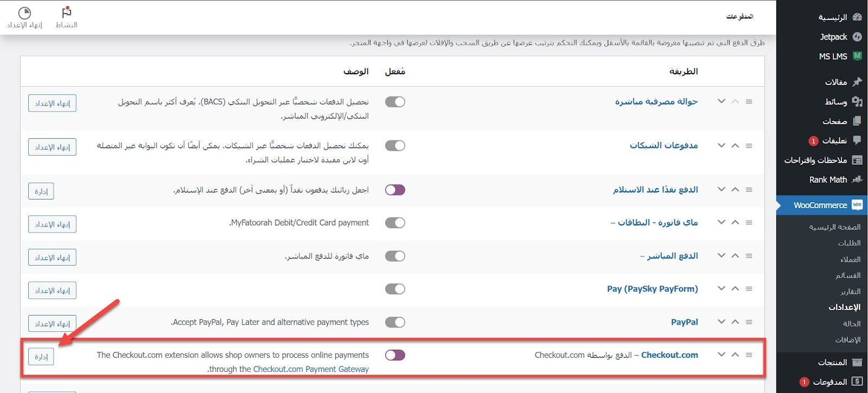Move ماي فاتورة - البطاقات down with chevron
Viewport: 868px width, 393px height.
coord(722,222)
